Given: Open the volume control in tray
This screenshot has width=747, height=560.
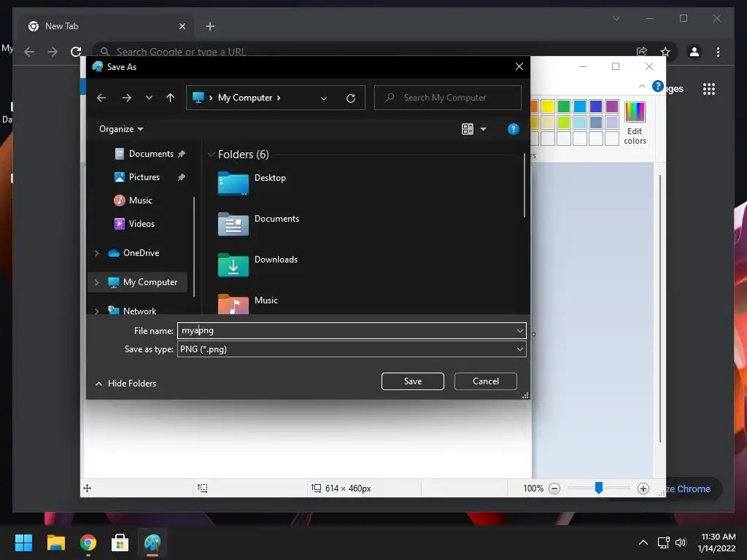Looking at the screenshot, I should click(x=681, y=542).
